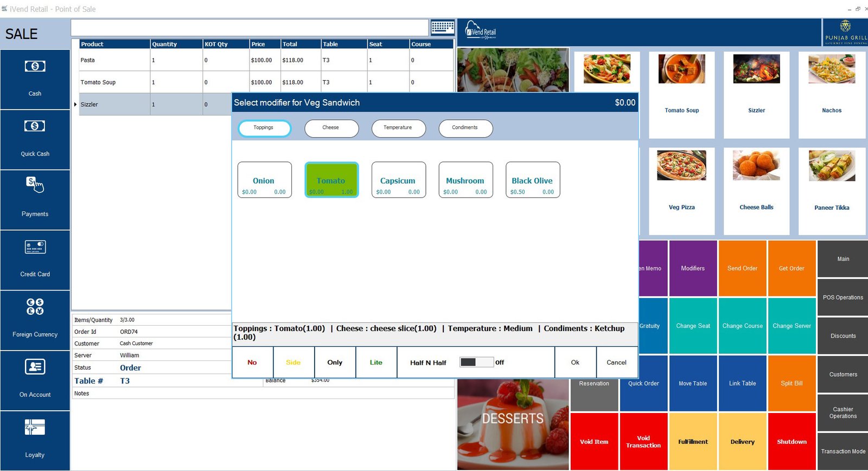Click the Move Table tile
This screenshot has width=868, height=471.
point(693,383)
